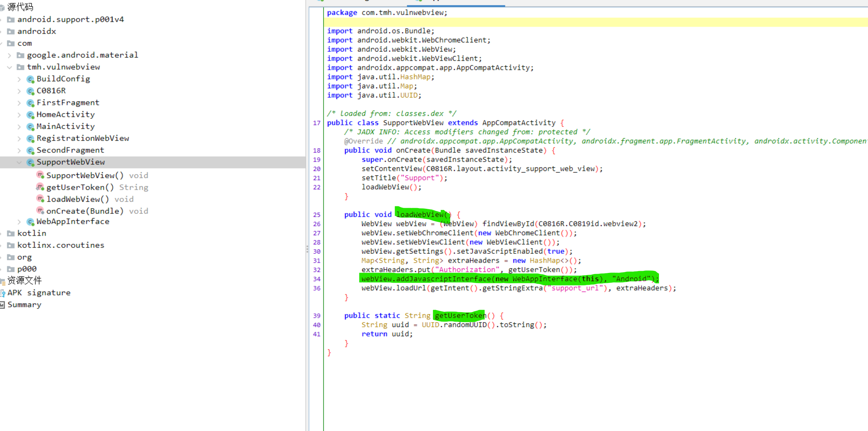This screenshot has height=431, width=868.
Task: Click the panel splitter handle
Action: [307, 249]
